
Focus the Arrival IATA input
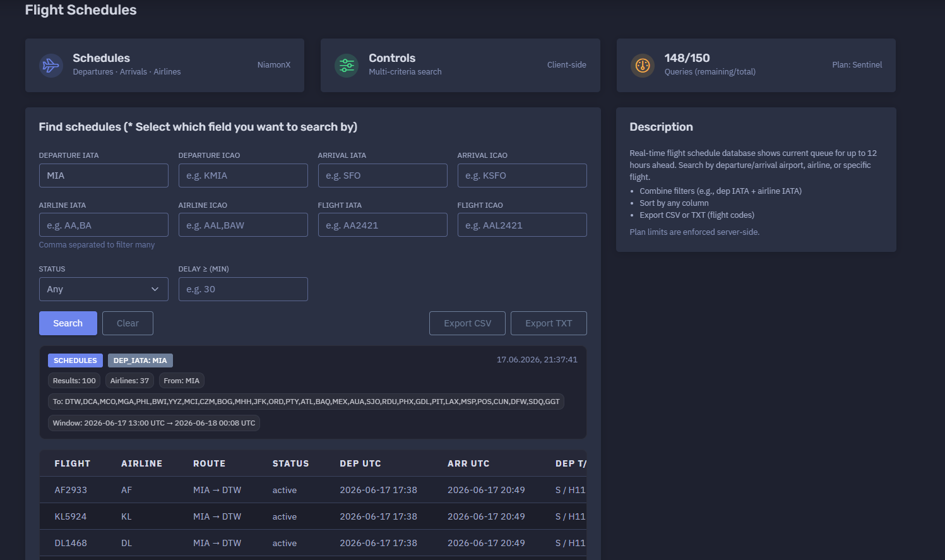click(383, 176)
